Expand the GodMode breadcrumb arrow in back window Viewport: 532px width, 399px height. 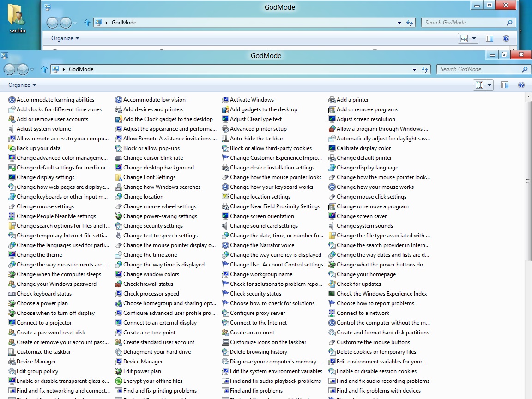[x=107, y=23]
